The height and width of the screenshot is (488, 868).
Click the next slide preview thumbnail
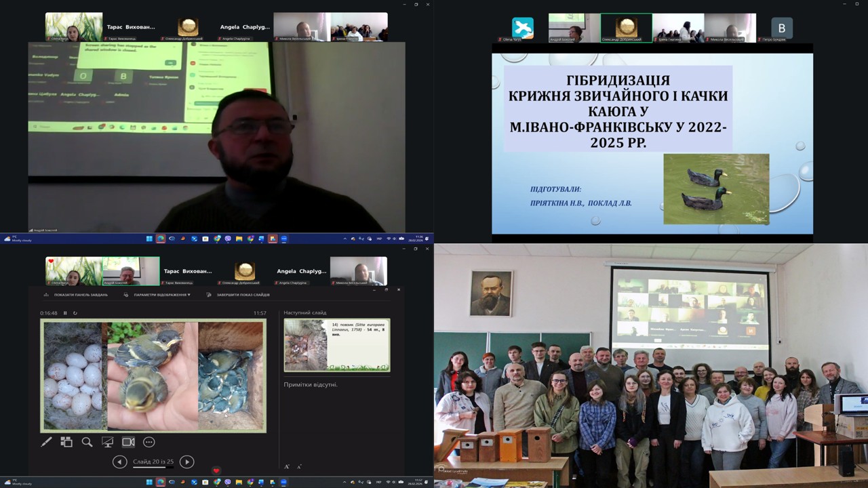(336, 345)
